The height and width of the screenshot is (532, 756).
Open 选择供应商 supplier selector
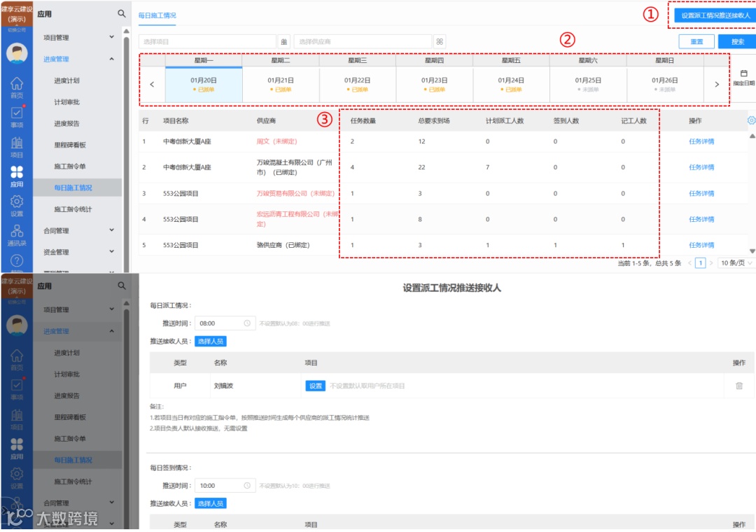tap(363, 42)
